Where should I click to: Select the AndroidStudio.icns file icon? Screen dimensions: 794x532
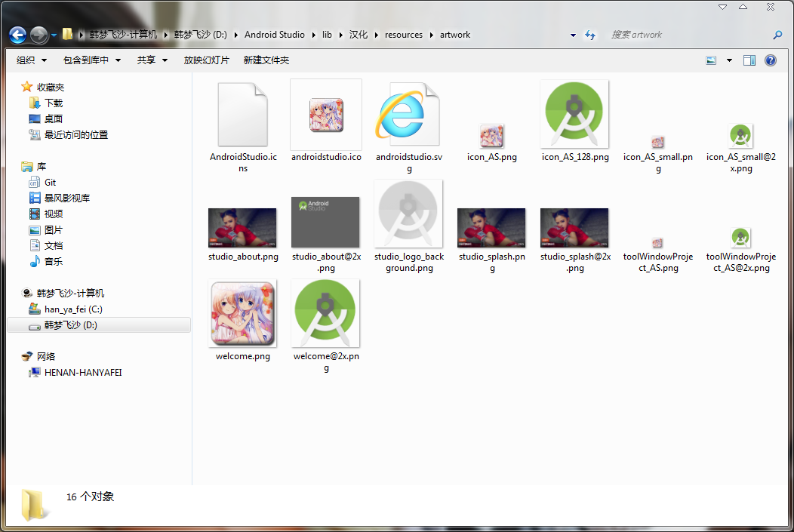[x=243, y=115]
